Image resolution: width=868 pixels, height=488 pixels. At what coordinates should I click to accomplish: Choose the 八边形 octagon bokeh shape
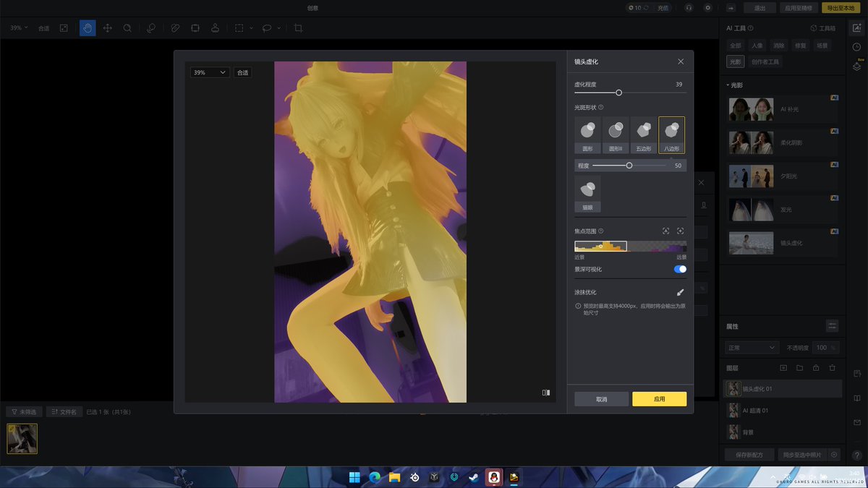click(x=671, y=135)
